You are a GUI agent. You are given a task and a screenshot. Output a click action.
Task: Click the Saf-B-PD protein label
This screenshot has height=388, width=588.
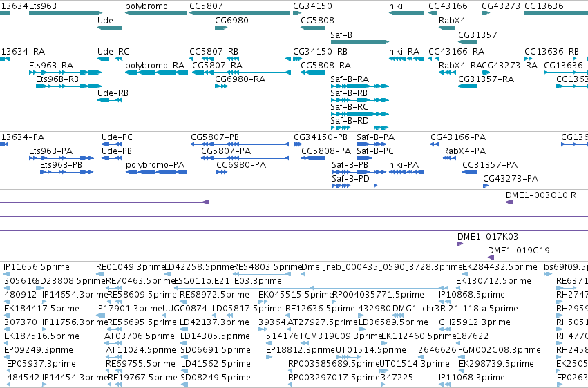pyautogui.click(x=350, y=179)
